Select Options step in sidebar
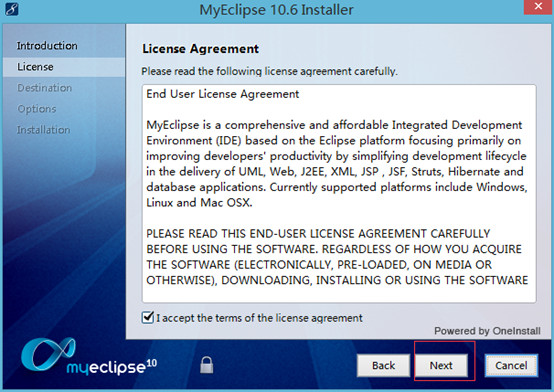This screenshot has width=554, height=392. click(37, 109)
